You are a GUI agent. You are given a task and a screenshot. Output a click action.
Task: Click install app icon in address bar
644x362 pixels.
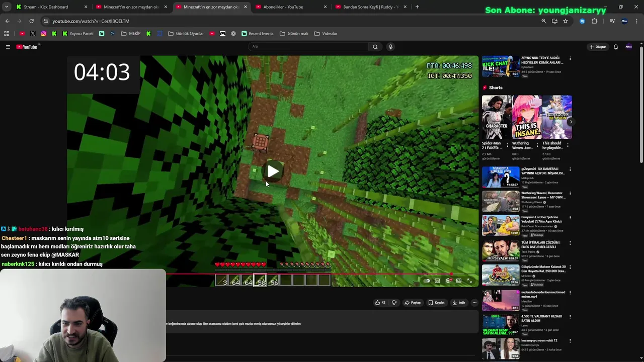pyautogui.click(x=554, y=21)
